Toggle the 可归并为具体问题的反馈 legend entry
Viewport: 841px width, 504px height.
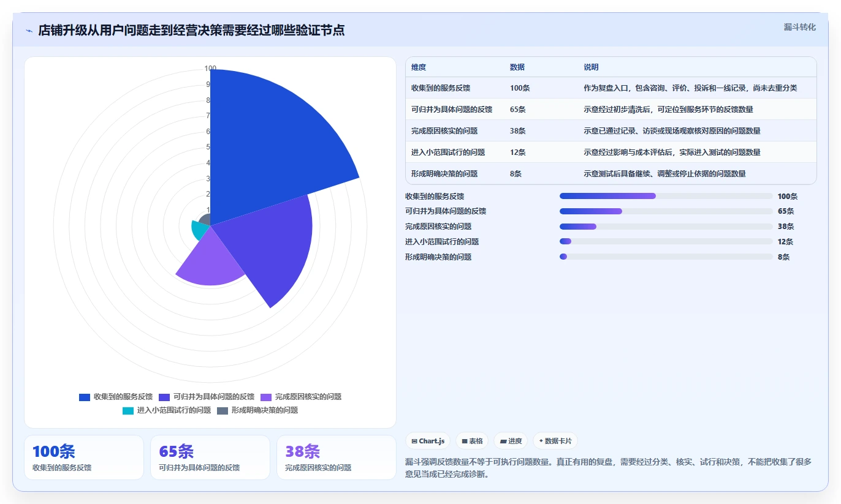click(x=206, y=397)
